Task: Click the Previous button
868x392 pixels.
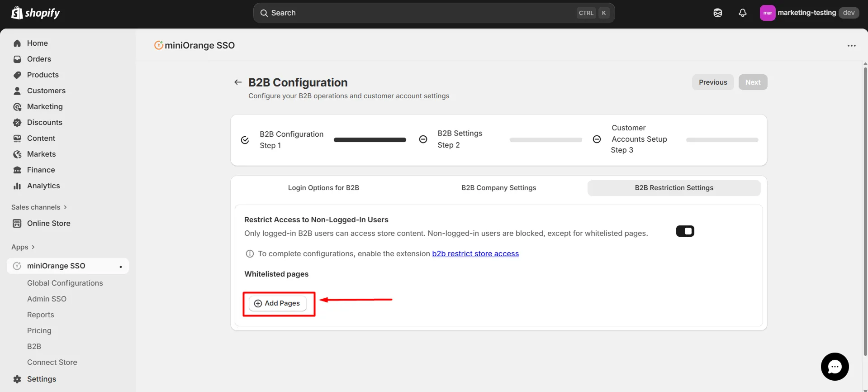Action: tap(713, 82)
